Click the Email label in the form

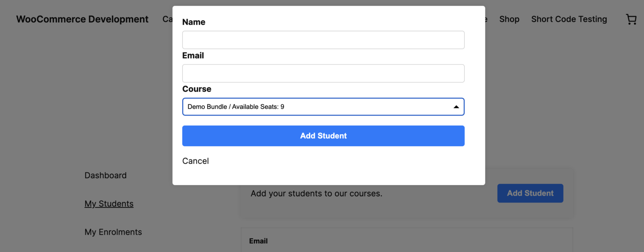coord(193,56)
